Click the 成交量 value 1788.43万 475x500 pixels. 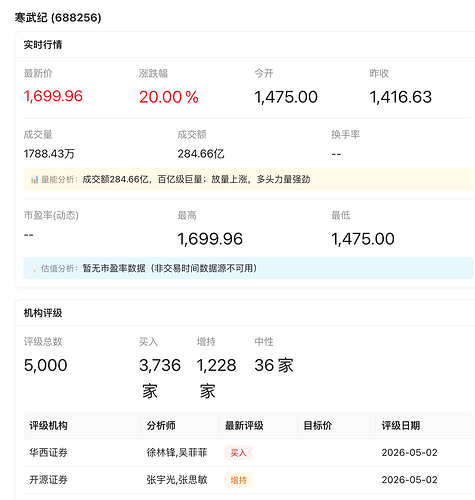pyautogui.click(x=49, y=154)
